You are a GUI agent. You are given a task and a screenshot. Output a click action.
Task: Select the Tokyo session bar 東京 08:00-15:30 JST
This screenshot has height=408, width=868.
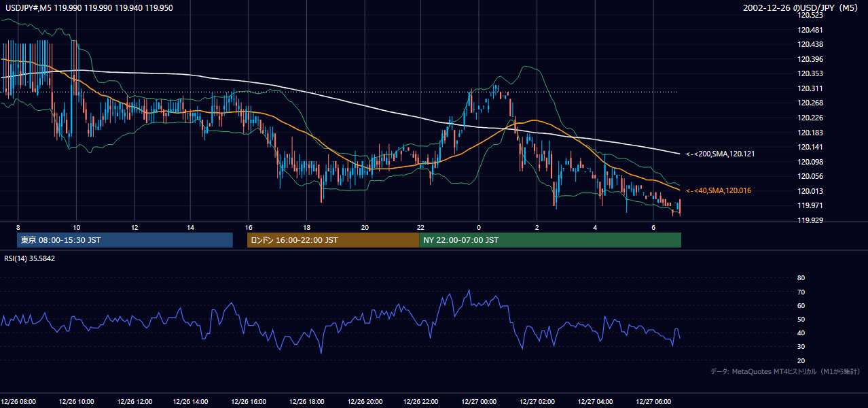click(125, 240)
